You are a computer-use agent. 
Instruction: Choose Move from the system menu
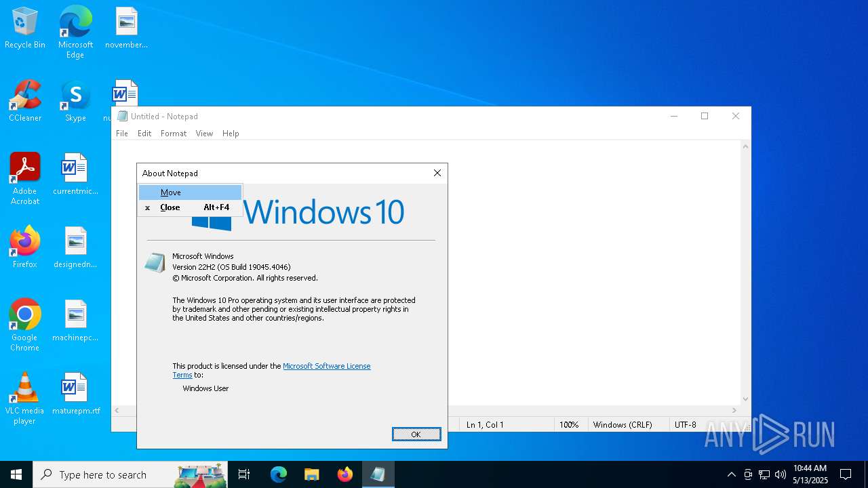click(x=190, y=192)
